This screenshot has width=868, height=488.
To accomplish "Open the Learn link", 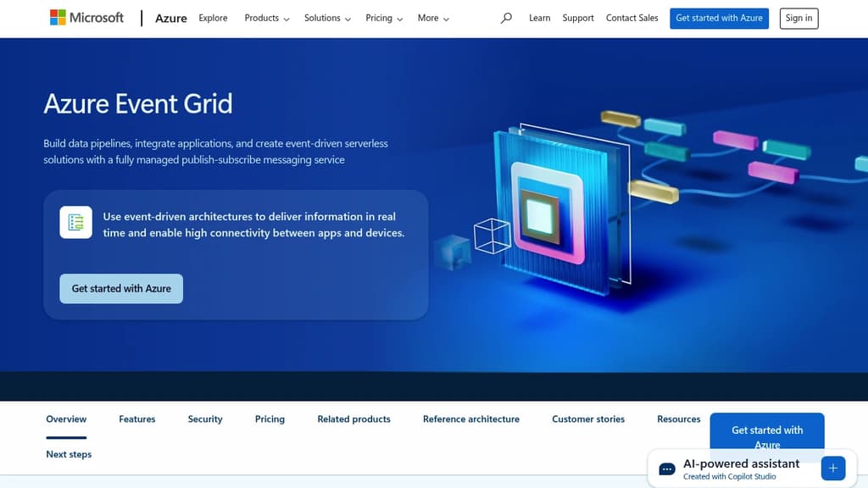I will click(x=540, y=18).
